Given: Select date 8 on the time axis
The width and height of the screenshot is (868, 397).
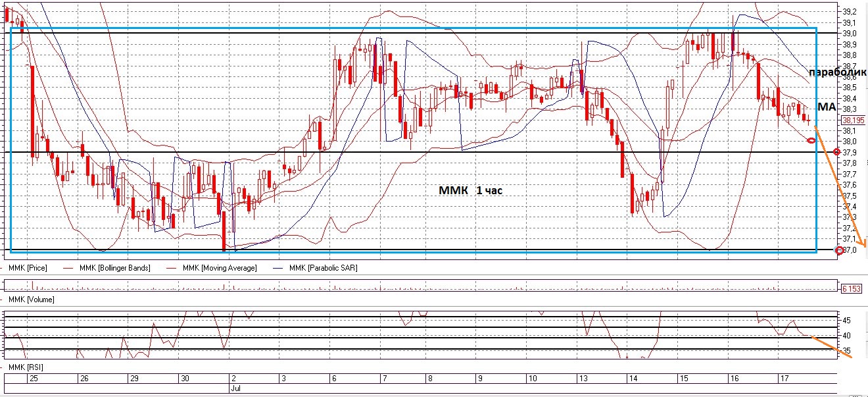Looking at the screenshot, I should pos(430,379).
